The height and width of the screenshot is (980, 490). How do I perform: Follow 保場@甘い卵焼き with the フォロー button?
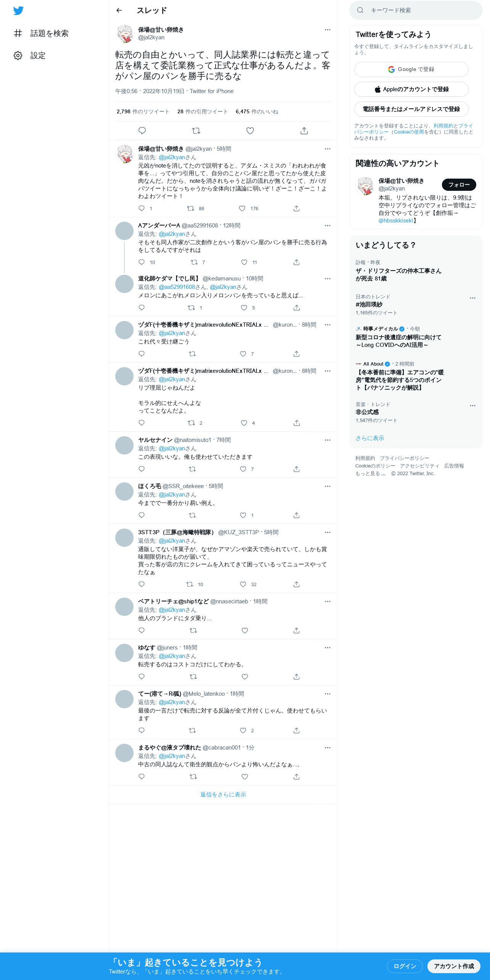pos(459,185)
